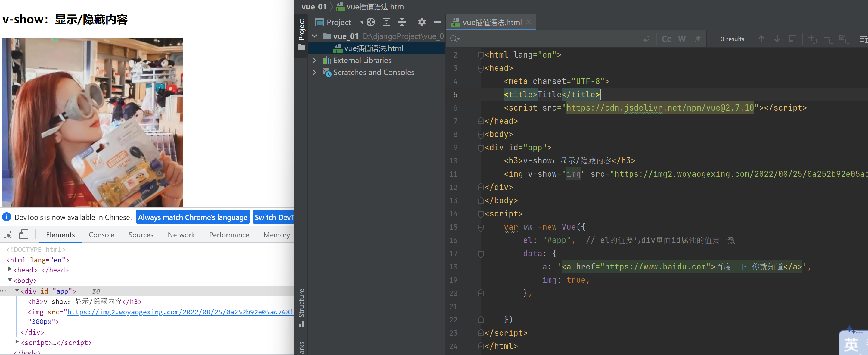Collapse the body element in DevTools
This screenshot has width=868, height=355.
pos(10,280)
